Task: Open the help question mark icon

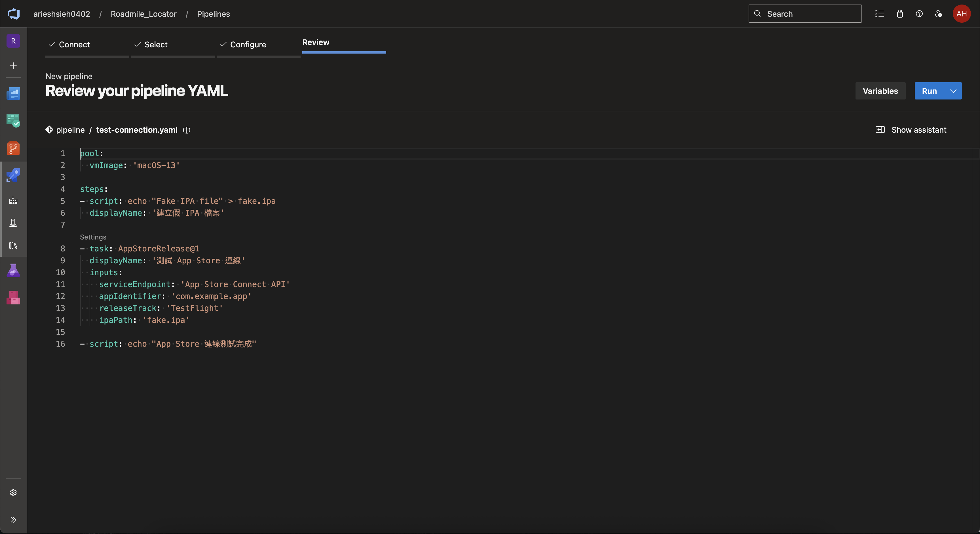Action: 919,14
